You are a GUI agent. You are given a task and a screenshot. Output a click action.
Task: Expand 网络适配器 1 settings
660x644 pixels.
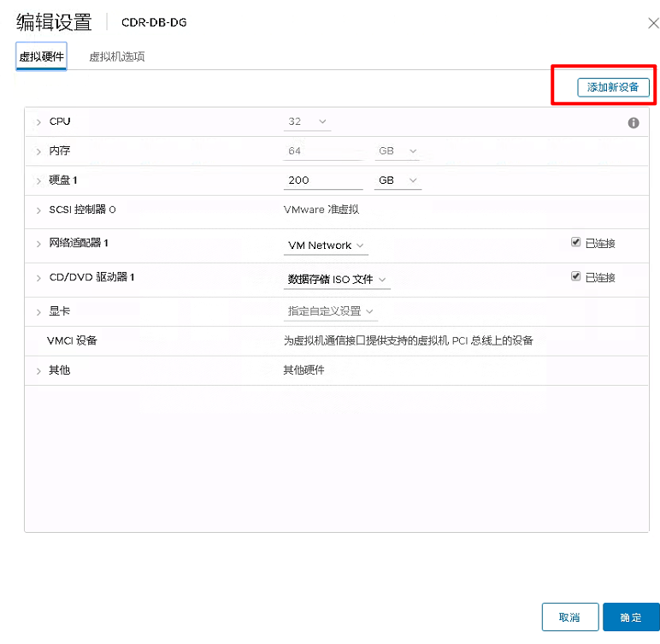[38, 244]
